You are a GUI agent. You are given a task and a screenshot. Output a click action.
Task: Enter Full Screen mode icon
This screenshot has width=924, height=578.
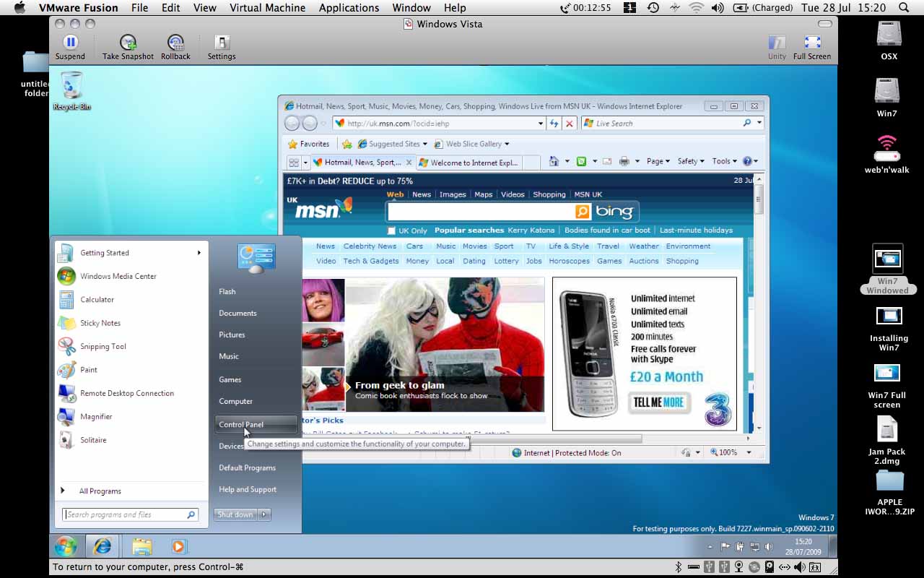click(x=812, y=43)
